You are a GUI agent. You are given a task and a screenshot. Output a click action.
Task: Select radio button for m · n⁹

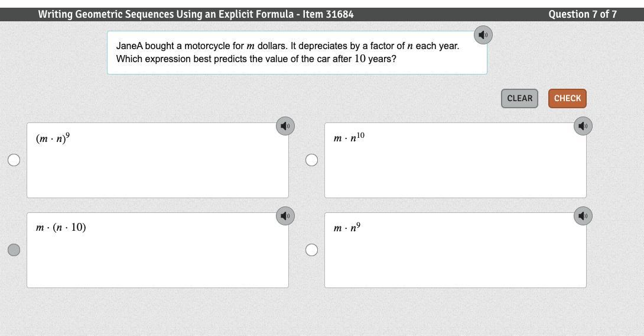point(312,250)
